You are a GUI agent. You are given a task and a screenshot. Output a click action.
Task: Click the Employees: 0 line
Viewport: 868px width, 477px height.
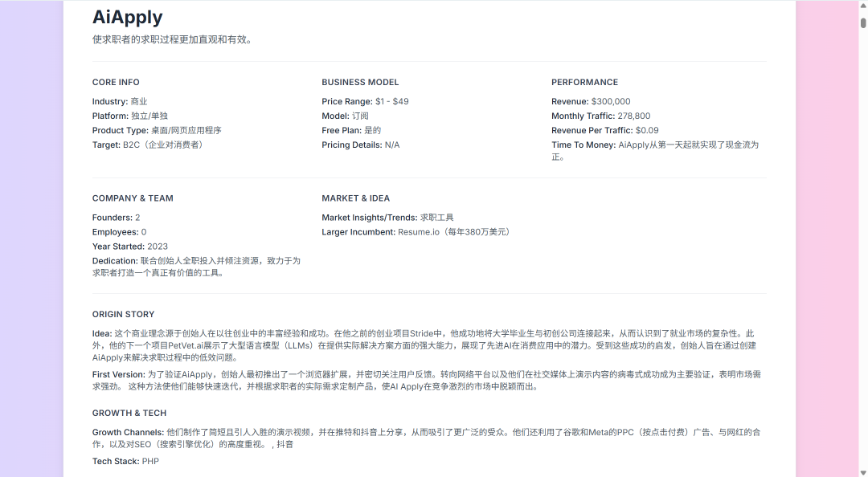tap(119, 232)
